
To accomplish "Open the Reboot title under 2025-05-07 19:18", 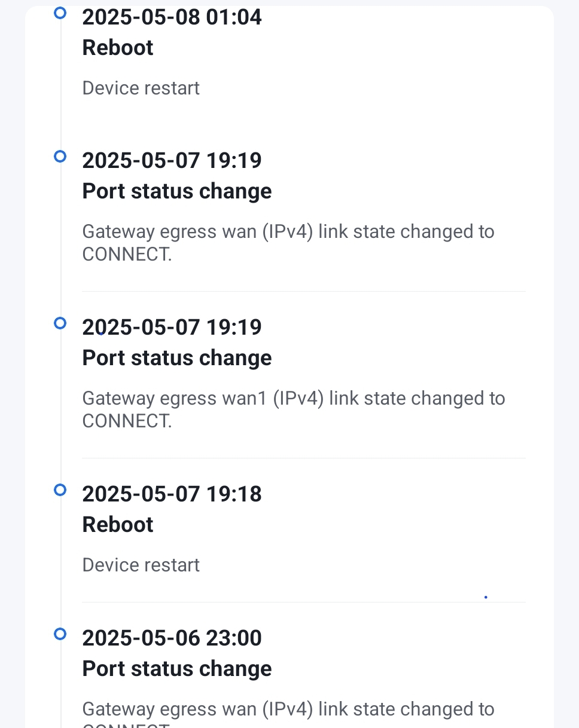I will (118, 525).
